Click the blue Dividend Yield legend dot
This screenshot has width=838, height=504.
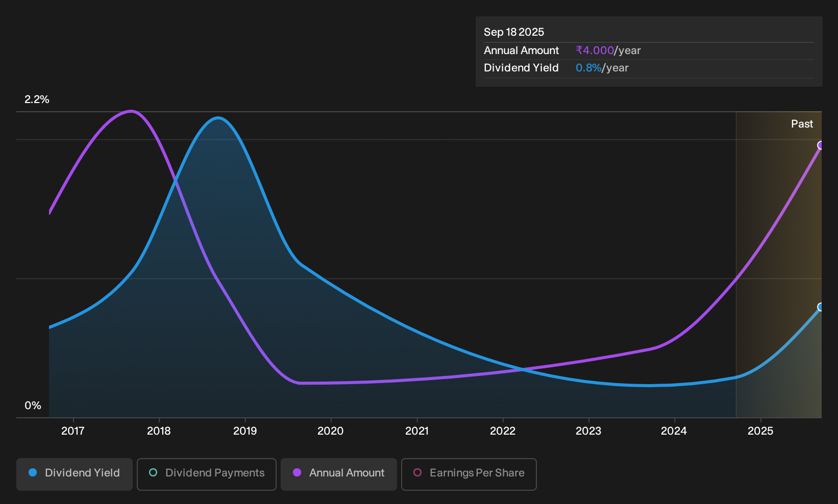[x=33, y=473]
